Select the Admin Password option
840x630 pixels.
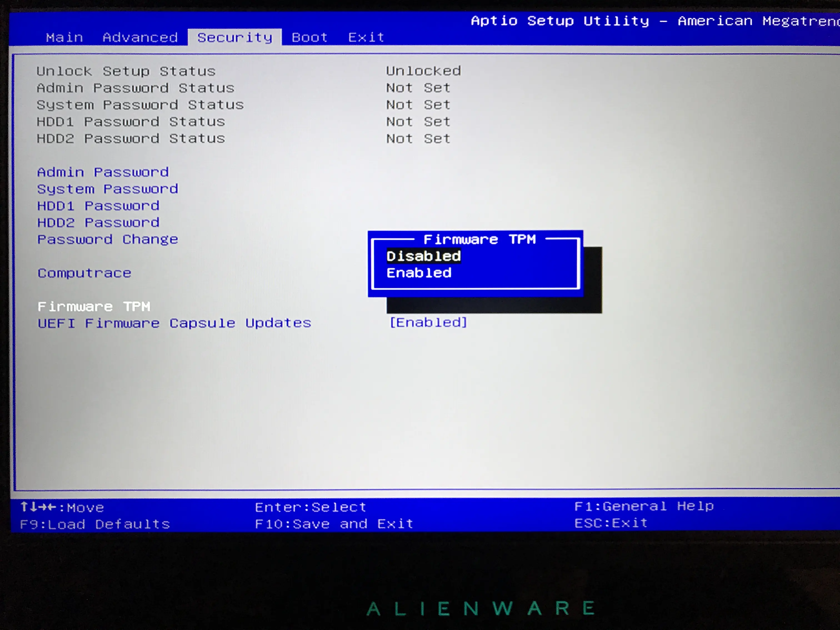pyautogui.click(x=102, y=172)
